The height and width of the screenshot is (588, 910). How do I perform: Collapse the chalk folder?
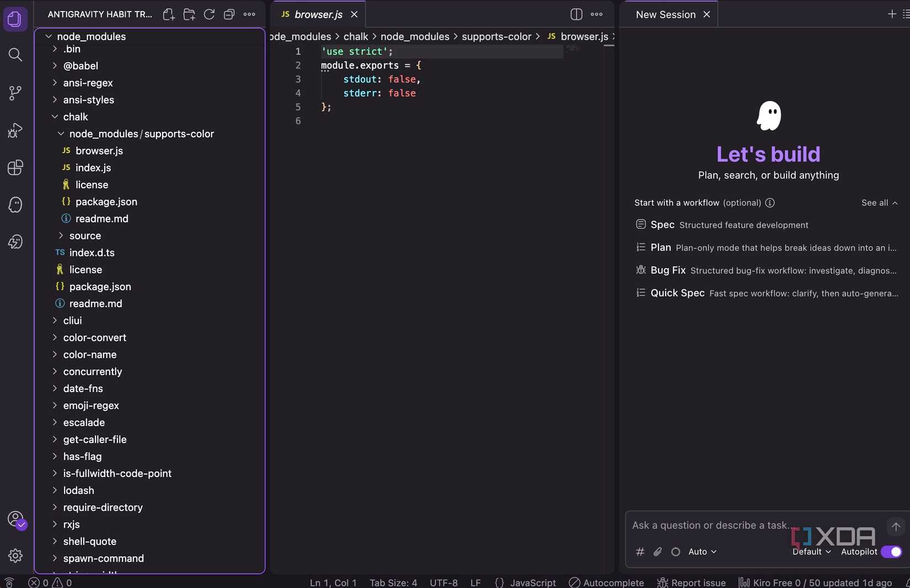tap(149, 117)
